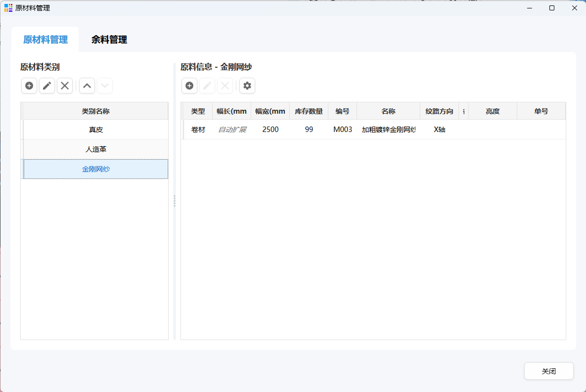Add a new raw material category

coord(29,86)
